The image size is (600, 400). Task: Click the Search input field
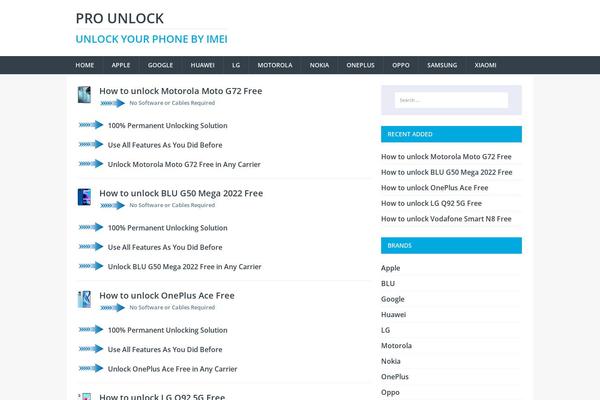coord(451,100)
